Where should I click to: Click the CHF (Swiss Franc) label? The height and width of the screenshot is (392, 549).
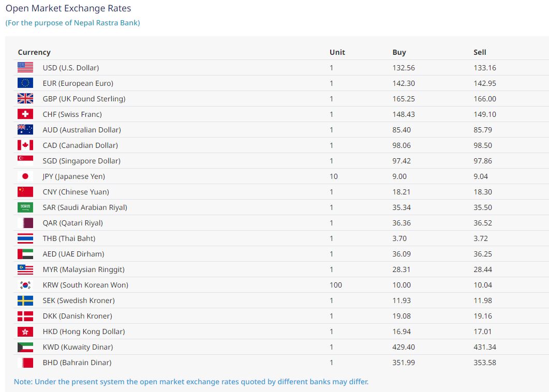coord(72,114)
